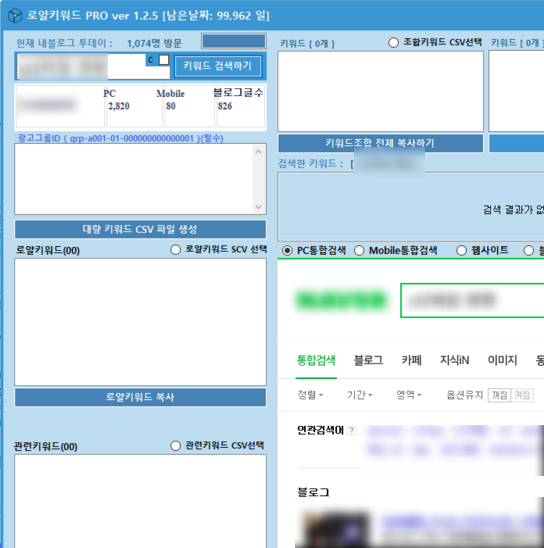
Task: Select 웹사이트 radio button
Action: [461, 251]
